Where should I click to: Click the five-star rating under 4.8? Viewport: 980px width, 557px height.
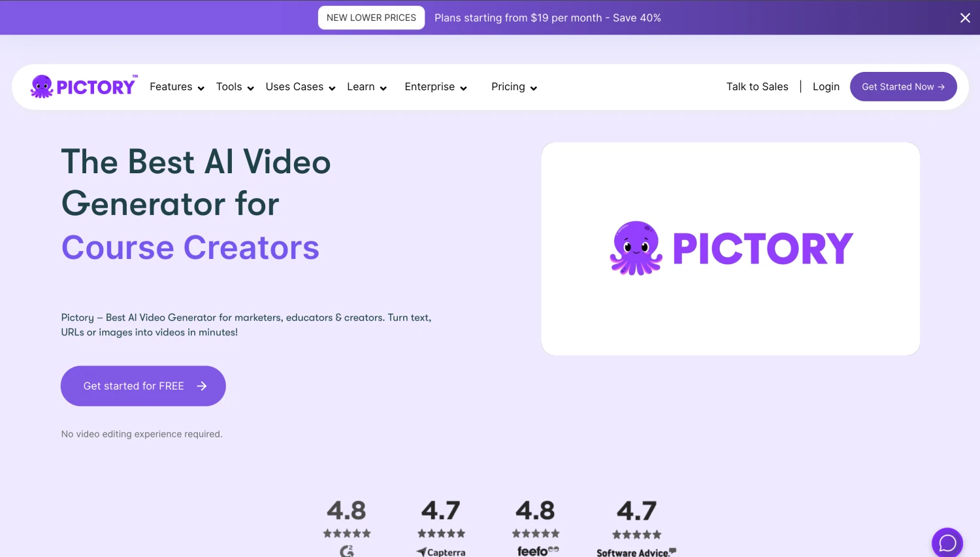pyautogui.click(x=347, y=533)
